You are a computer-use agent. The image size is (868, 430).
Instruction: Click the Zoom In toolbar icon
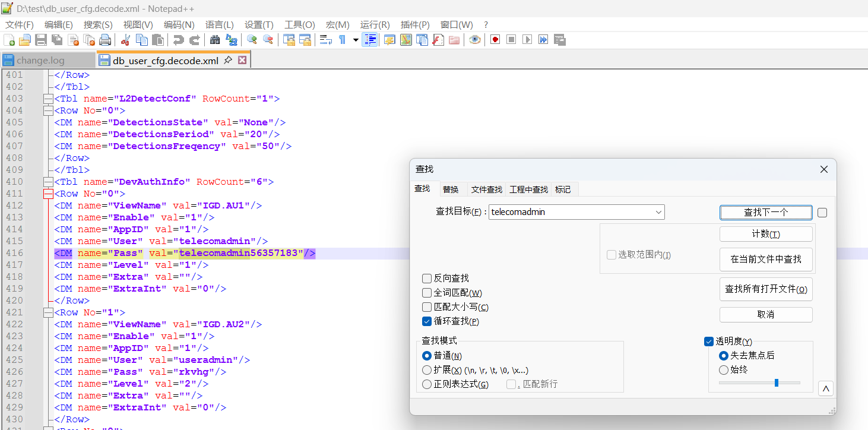252,40
